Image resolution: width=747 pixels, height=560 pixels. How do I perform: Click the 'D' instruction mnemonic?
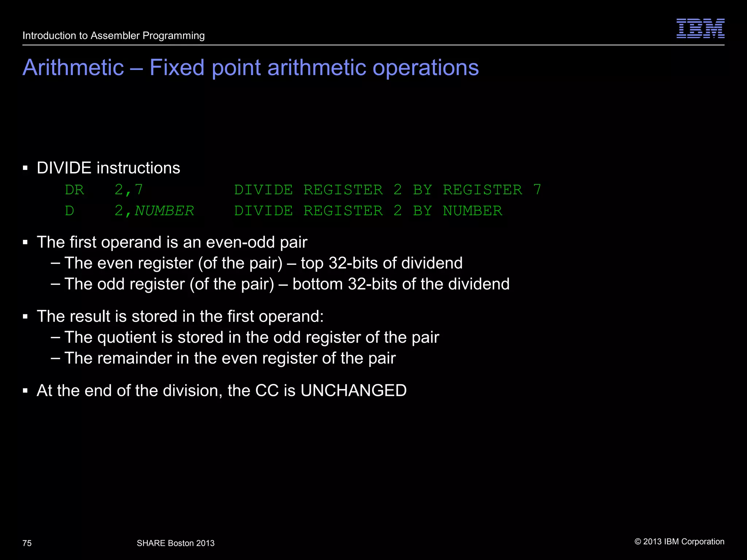click(x=69, y=211)
